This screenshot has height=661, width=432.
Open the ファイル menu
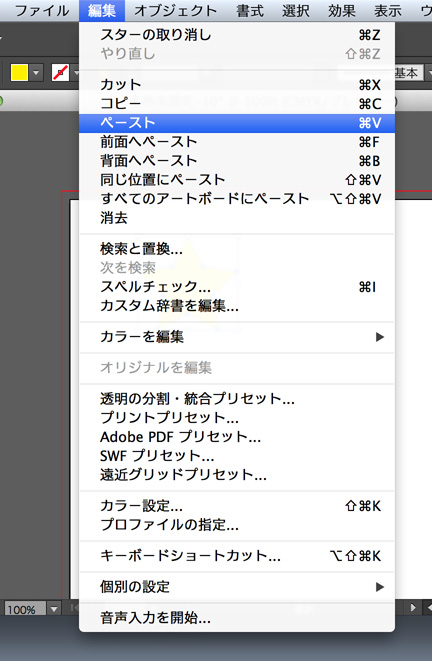click(x=42, y=11)
